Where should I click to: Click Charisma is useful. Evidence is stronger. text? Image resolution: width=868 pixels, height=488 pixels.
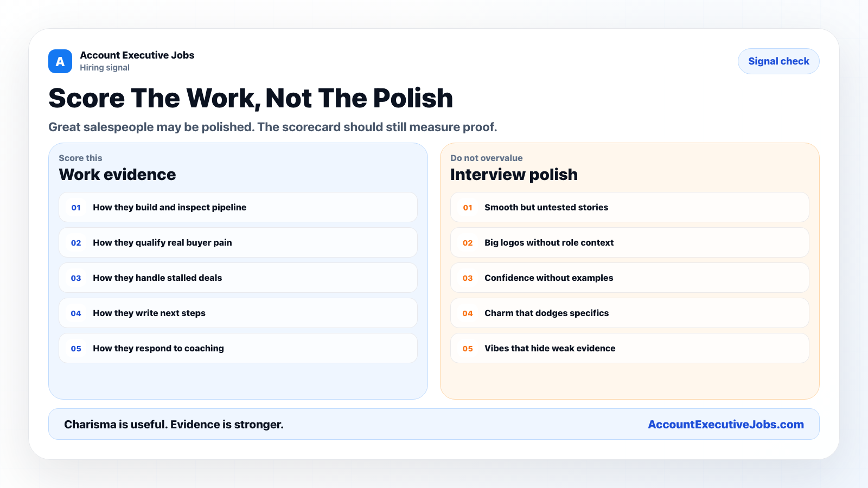pos(174,425)
